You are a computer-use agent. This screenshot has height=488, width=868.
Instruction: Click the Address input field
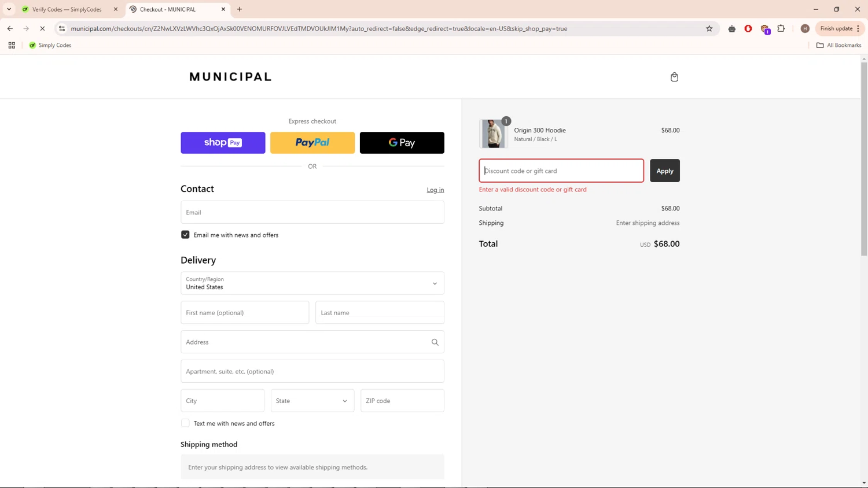[x=312, y=342]
